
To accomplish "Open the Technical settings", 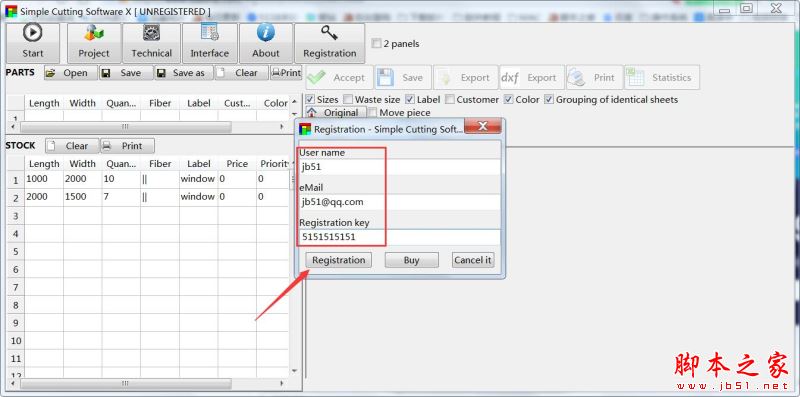I will click(152, 43).
